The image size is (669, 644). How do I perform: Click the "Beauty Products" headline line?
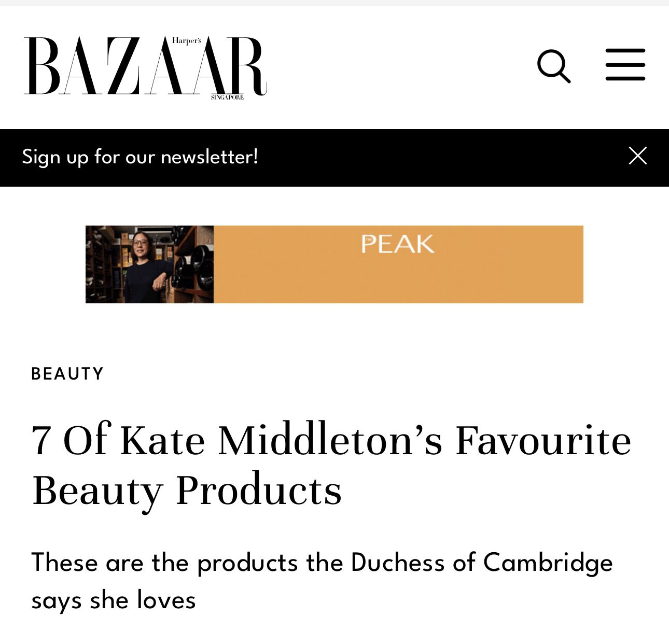click(x=187, y=490)
